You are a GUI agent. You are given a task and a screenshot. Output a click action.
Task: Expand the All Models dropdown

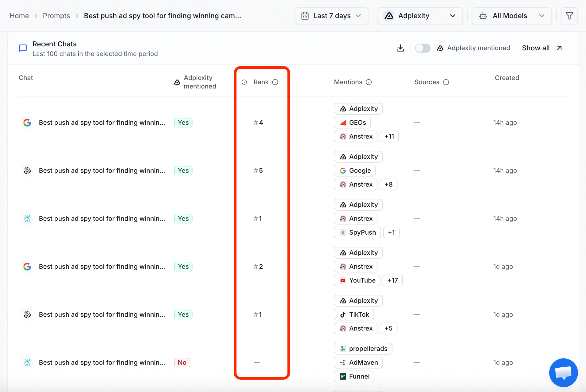pyautogui.click(x=512, y=16)
